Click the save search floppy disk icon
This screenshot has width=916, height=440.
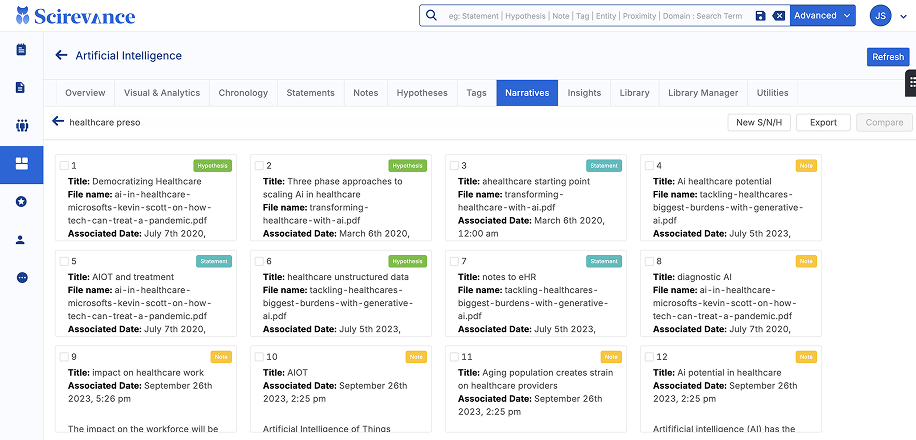point(760,16)
